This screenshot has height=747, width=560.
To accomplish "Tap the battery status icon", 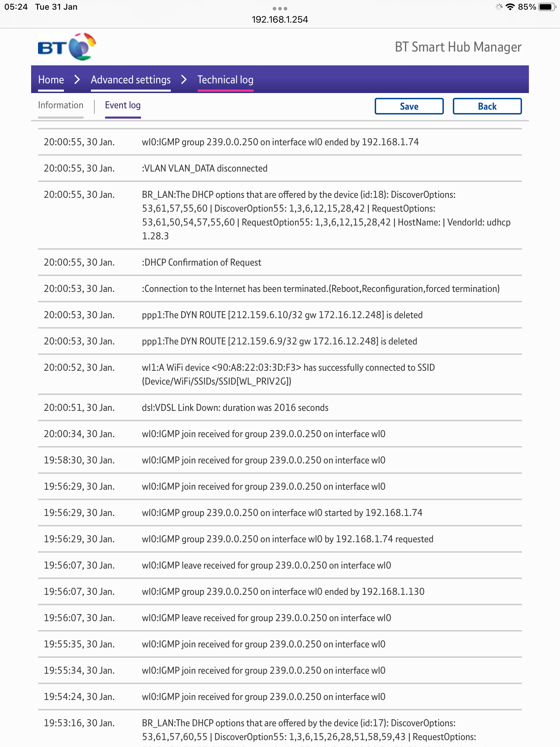I will point(547,7).
